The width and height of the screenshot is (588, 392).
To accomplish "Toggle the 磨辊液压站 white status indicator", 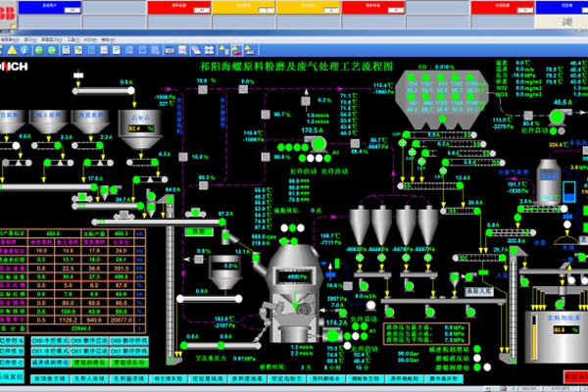I will click(x=477, y=359).
